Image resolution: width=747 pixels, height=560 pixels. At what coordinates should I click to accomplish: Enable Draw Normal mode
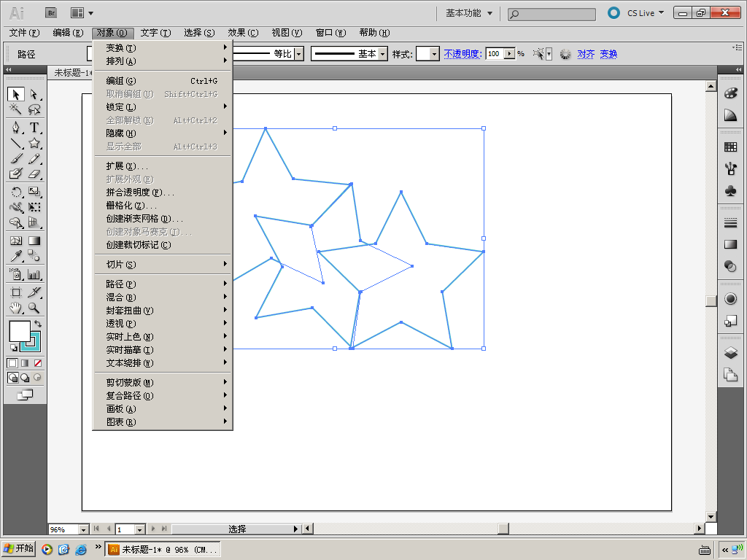click(x=13, y=378)
